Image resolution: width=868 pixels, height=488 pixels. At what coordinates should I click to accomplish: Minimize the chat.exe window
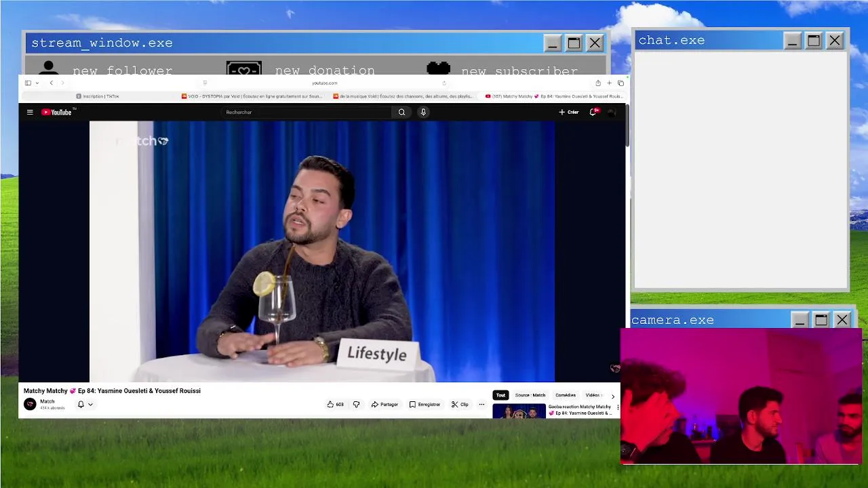(x=792, y=41)
